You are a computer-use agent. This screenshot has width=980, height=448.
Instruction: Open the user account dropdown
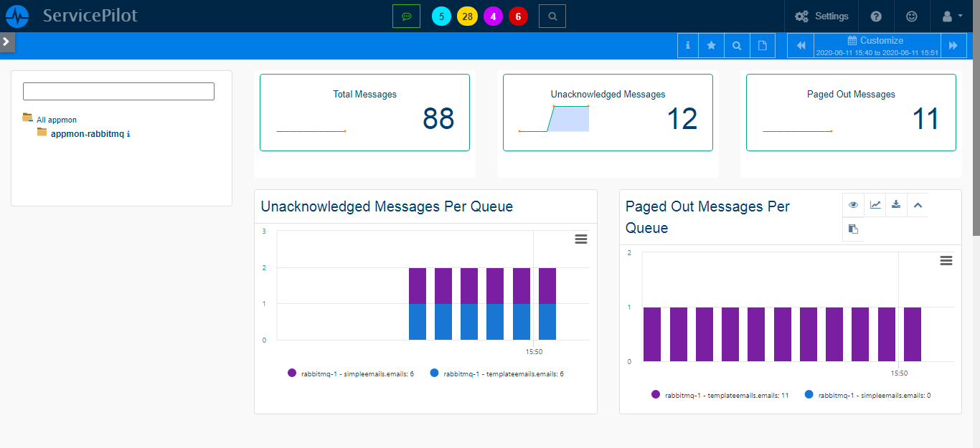point(951,16)
